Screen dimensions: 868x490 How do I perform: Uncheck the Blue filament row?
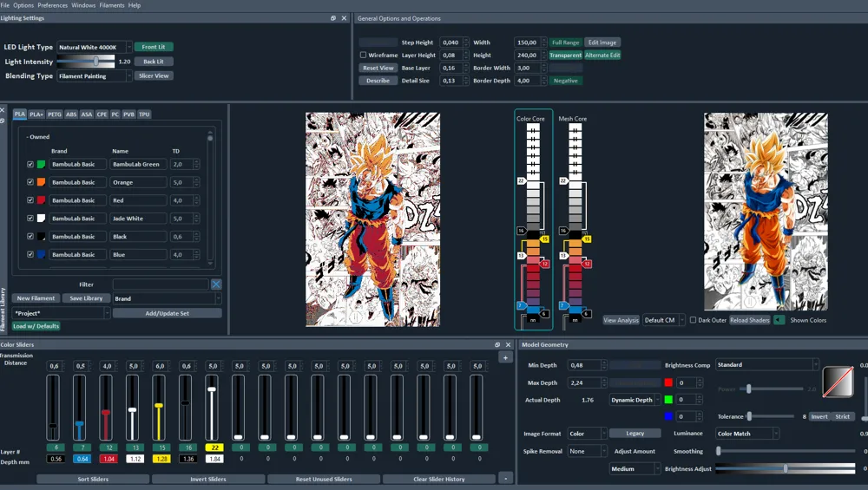(30, 254)
